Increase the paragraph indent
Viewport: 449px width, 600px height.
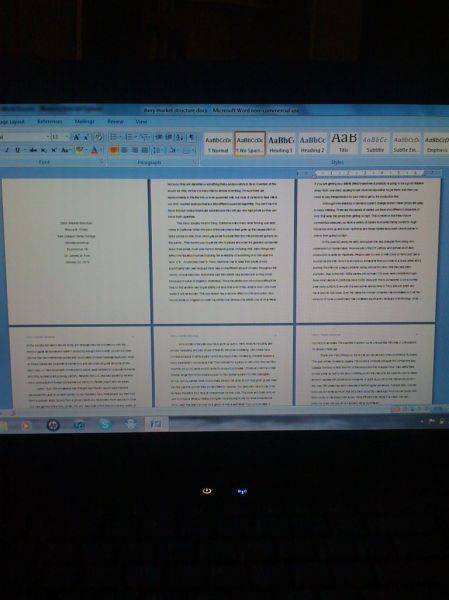click(x=168, y=137)
